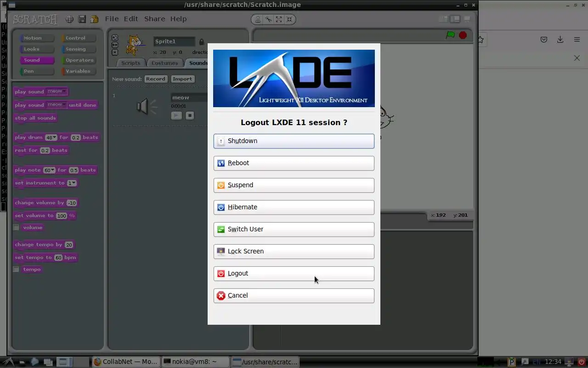Click the Firefox Pocket icon
588x368 pixels.
tap(543, 40)
